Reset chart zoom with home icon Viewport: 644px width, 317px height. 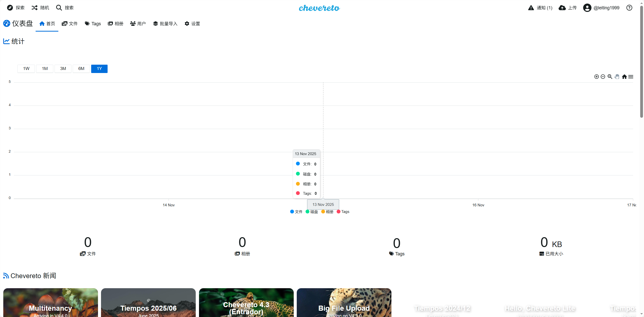624,77
